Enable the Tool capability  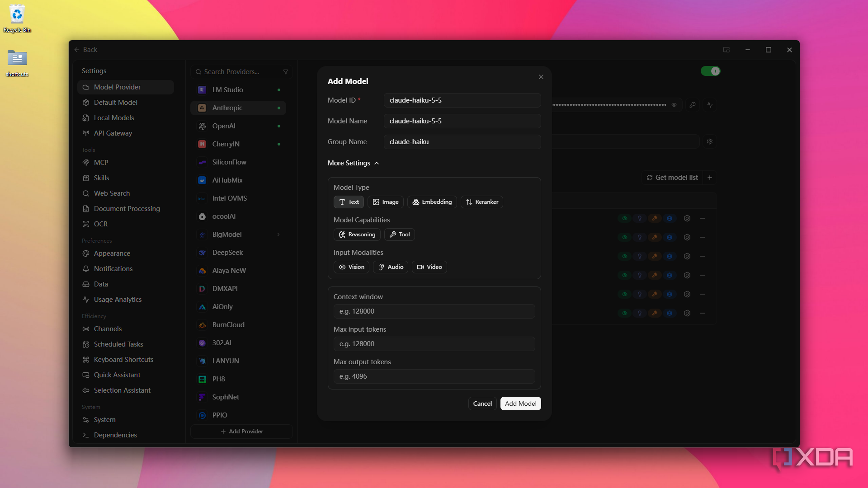pos(400,235)
